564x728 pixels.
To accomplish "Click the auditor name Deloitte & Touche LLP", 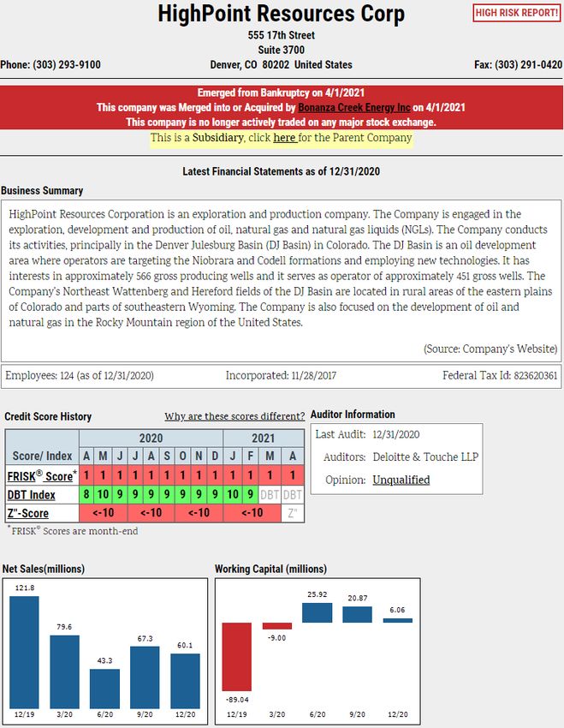I will coord(425,456).
